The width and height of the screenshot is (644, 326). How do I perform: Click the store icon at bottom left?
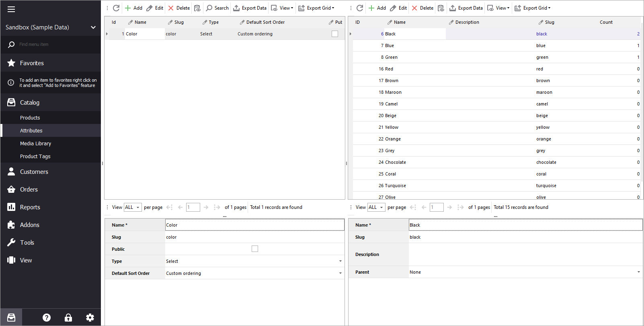[11, 318]
